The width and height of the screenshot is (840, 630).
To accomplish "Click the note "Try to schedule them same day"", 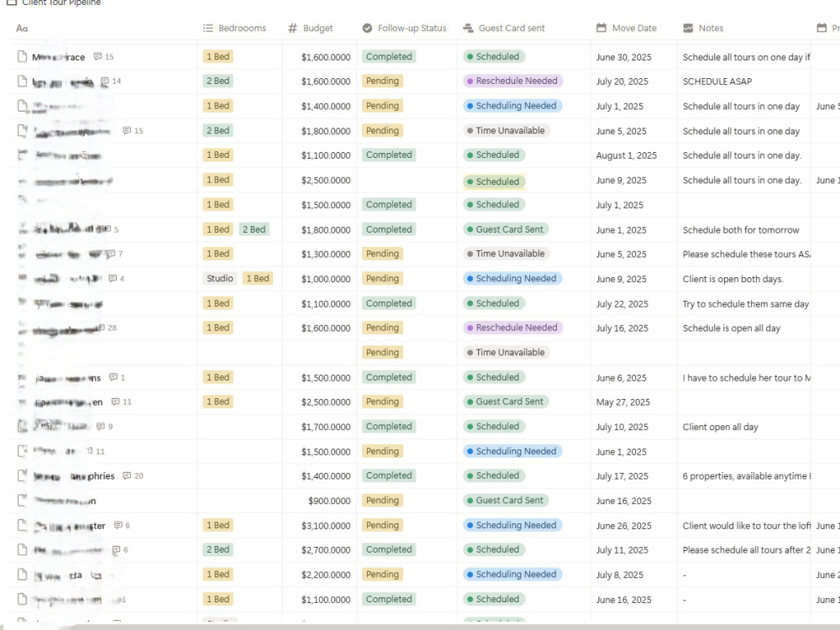I will (x=746, y=304).
